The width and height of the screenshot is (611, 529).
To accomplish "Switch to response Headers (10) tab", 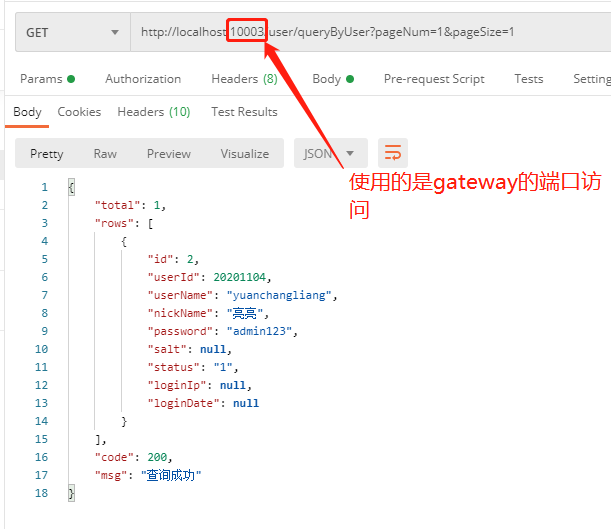I will click(154, 112).
